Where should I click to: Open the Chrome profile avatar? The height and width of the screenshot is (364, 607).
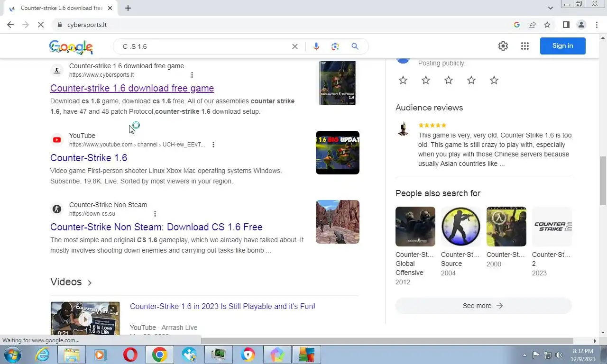pos(581,25)
